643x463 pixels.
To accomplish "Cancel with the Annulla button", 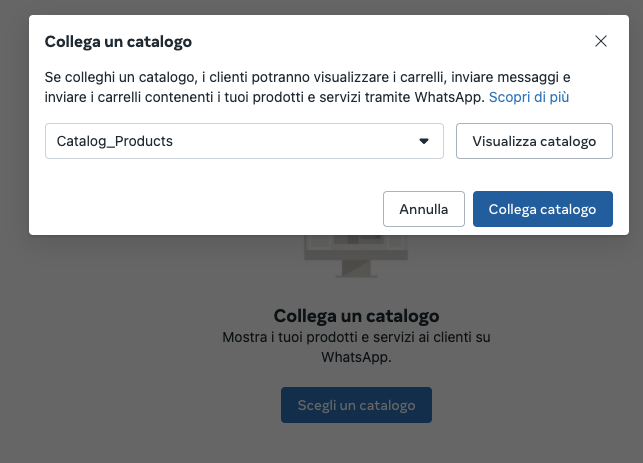I will click(424, 209).
